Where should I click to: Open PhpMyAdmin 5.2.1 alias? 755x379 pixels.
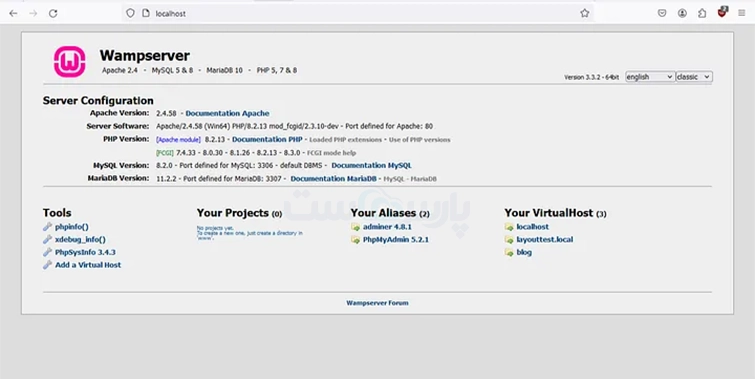396,240
